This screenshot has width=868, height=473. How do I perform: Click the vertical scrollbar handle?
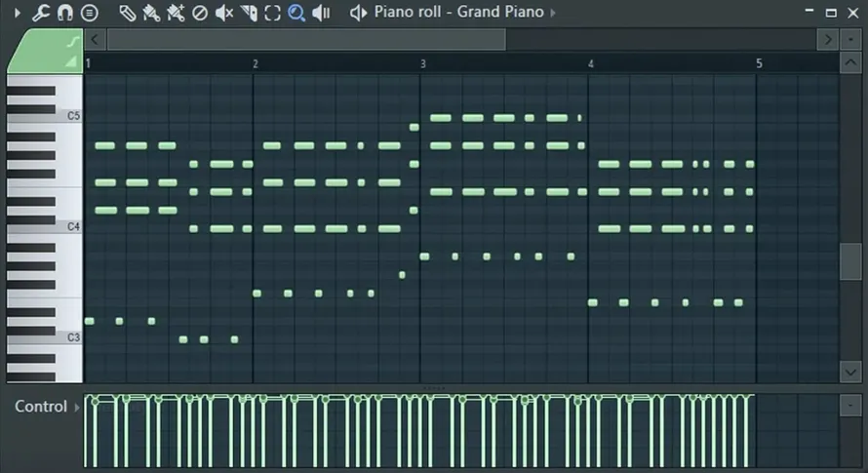tap(850, 261)
